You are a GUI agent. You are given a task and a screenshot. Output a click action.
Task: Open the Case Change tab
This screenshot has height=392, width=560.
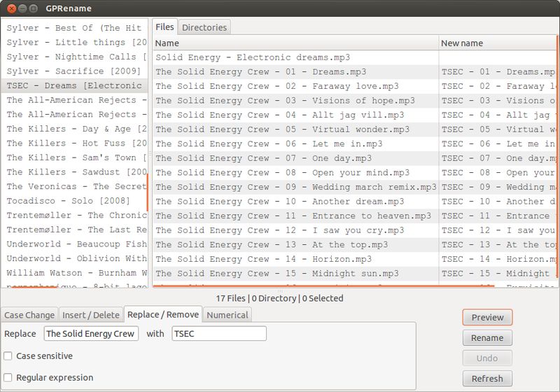coord(29,315)
